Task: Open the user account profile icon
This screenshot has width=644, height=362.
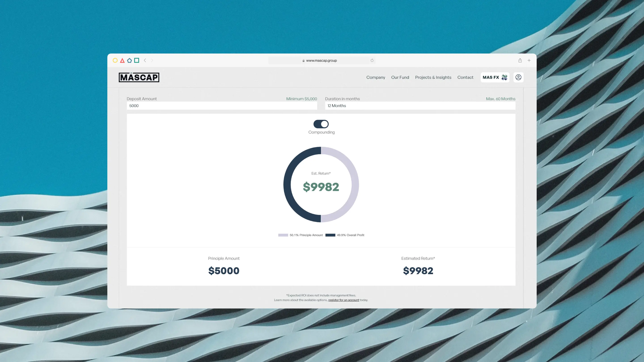Action: coord(519,78)
